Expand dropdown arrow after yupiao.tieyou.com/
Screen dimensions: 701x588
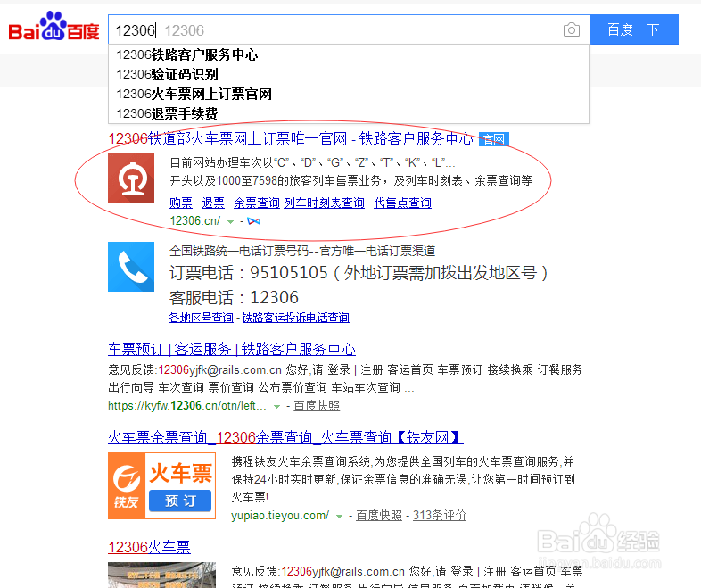click(339, 517)
